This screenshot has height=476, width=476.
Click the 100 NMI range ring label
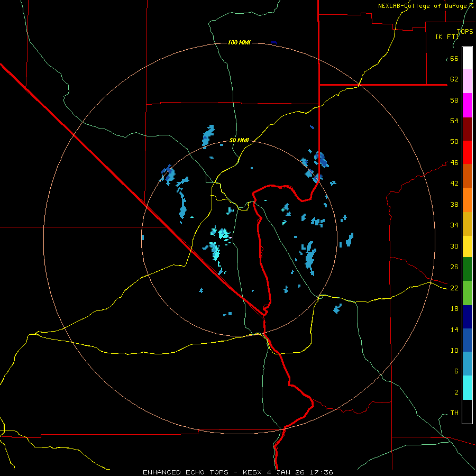pyautogui.click(x=239, y=42)
